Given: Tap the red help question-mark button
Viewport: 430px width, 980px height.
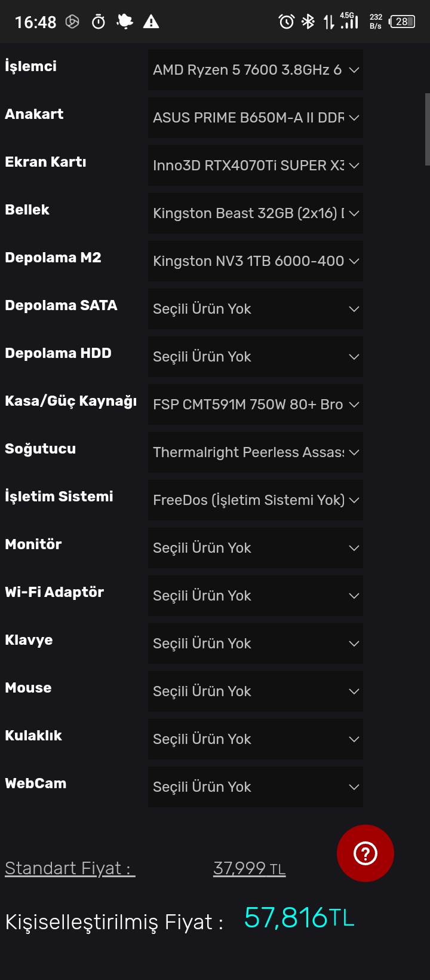Looking at the screenshot, I should point(365,853).
